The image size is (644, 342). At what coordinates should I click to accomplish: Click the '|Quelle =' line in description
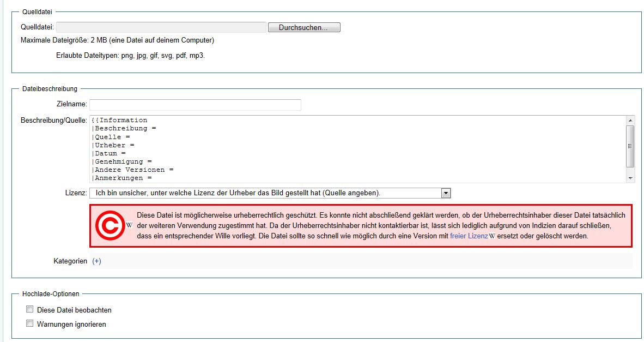(x=111, y=137)
